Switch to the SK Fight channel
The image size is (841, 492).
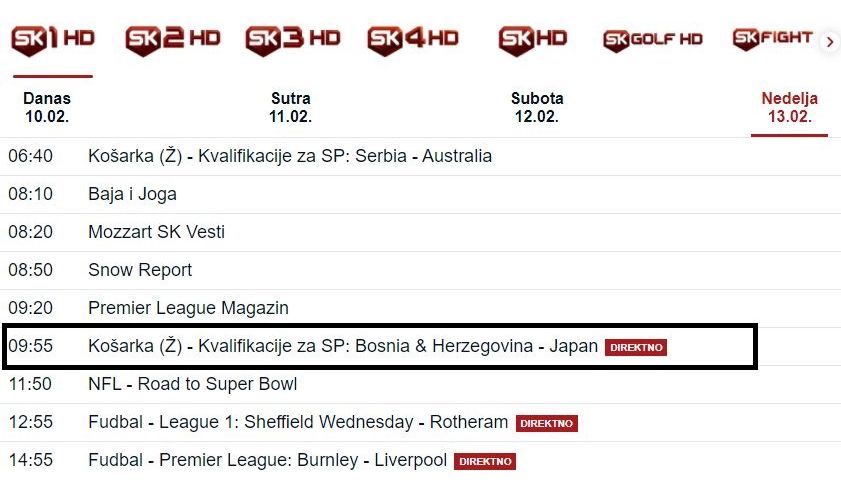pyautogui.click(x=772, y=39)
